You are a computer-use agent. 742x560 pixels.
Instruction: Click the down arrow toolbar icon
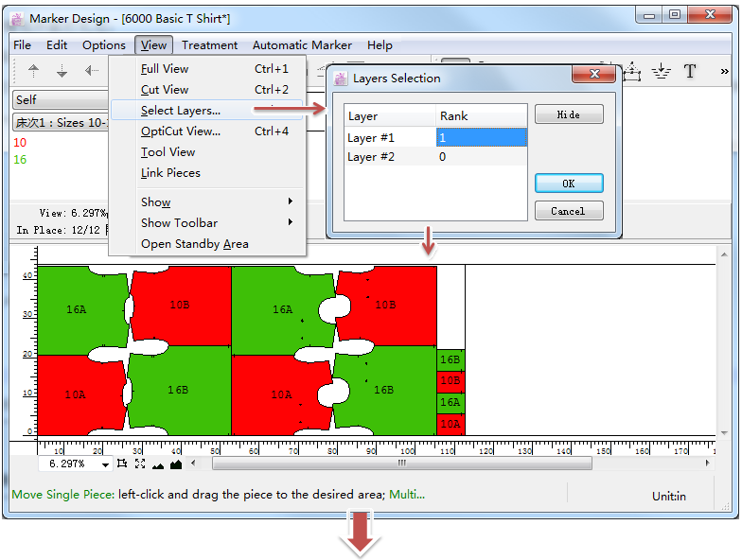click(62, 71)
